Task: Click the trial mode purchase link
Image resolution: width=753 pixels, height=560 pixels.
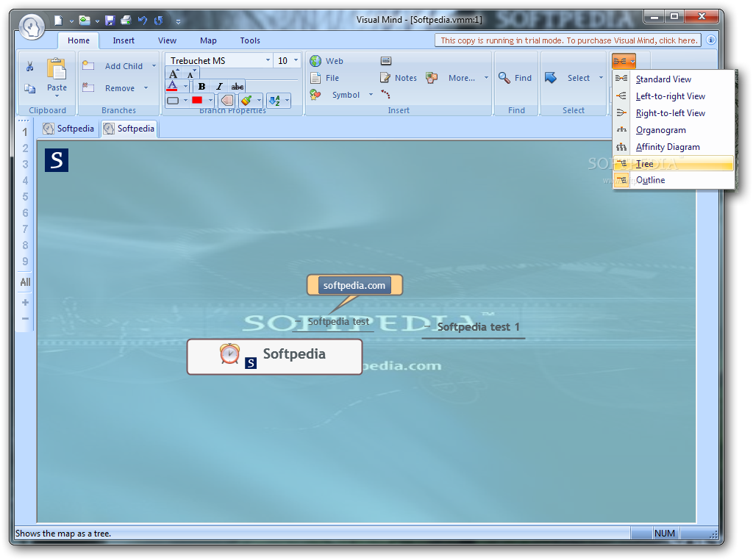Action: (568, 40)
